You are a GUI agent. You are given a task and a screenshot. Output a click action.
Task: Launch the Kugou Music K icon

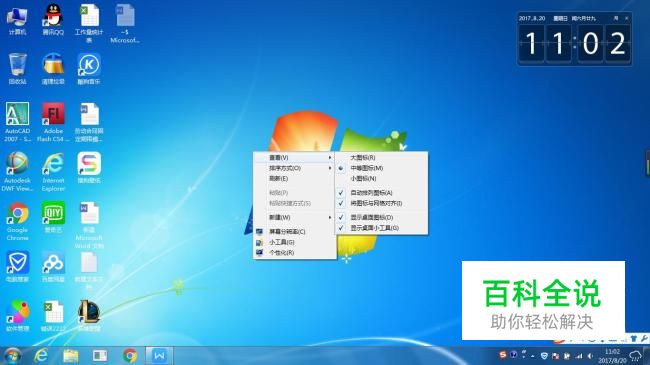[89, 69]
